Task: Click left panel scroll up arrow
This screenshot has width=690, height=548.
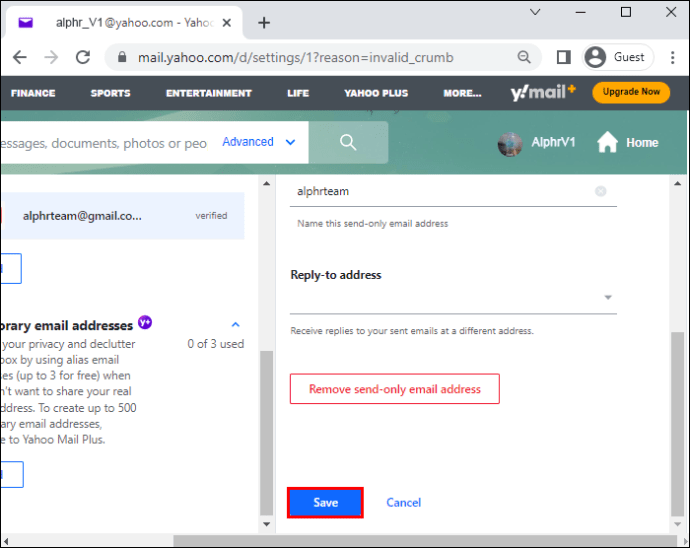Action: click(266, 183)
